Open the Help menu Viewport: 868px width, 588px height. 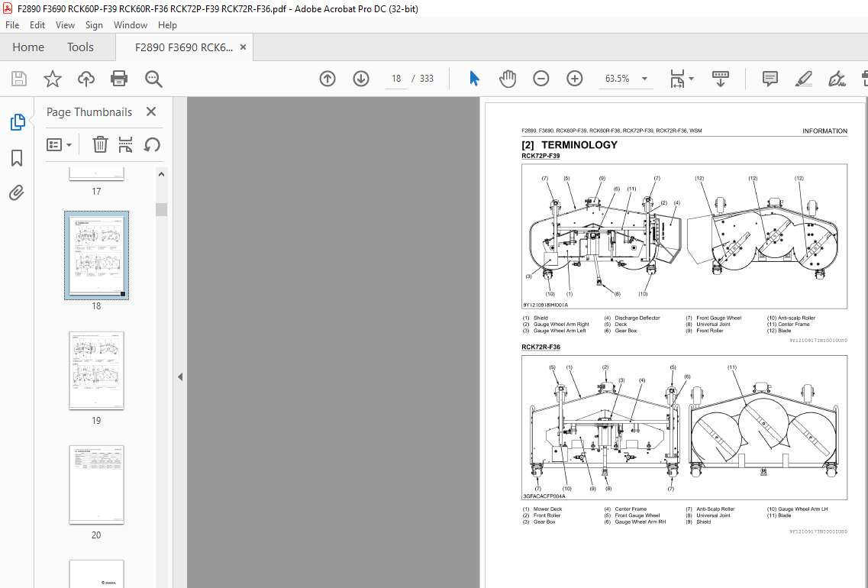coord(167,25)
